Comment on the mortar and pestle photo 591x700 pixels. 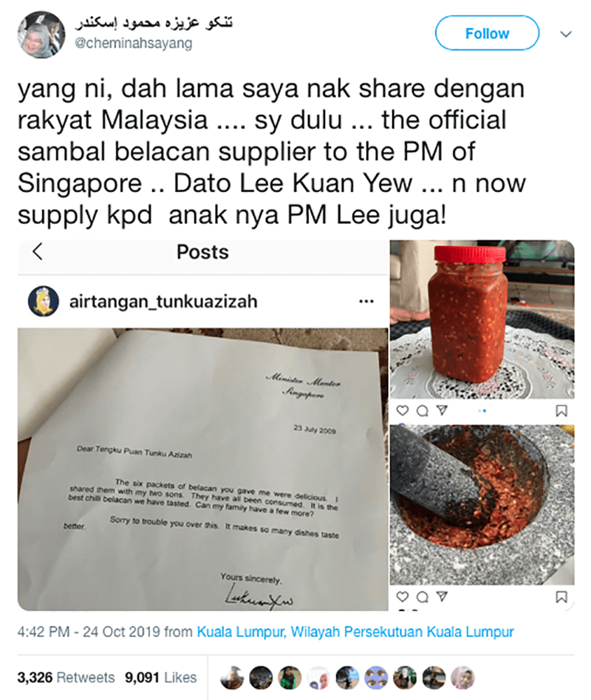(422, 597)
